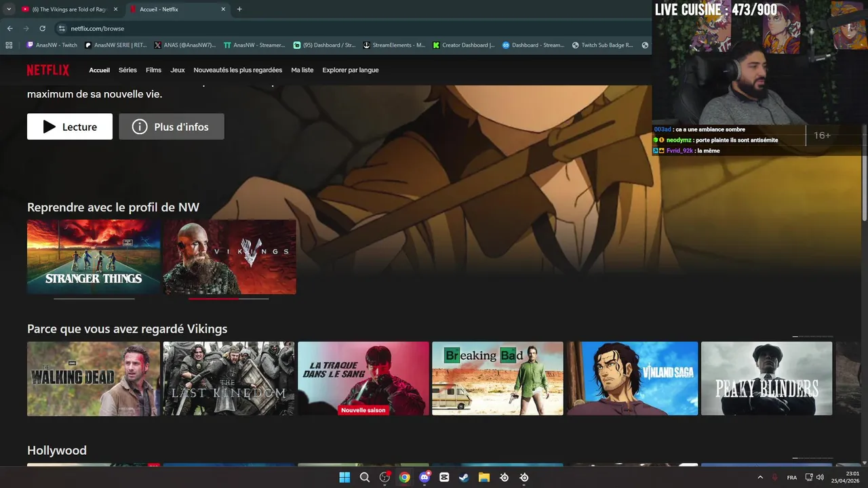
Task: Click the Netflix logo
Action: tap(47, 70)
